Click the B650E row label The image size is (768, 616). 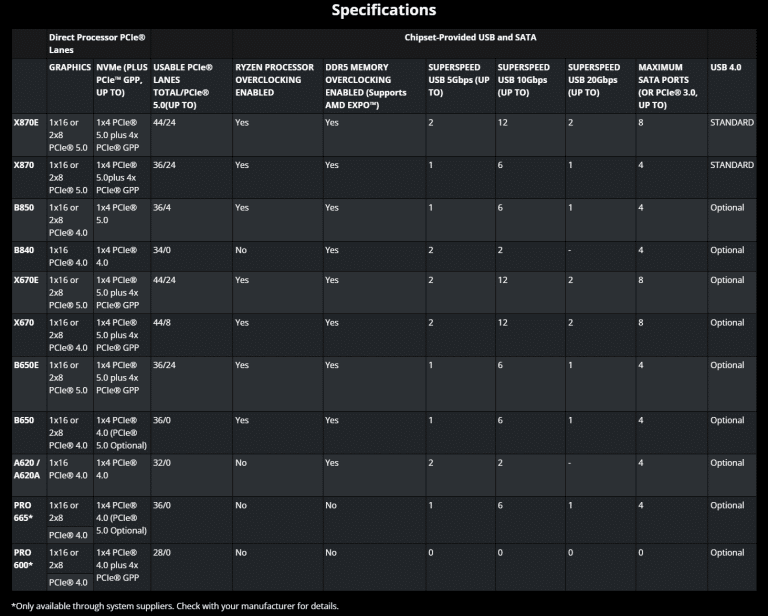click(x=26, y=366)
